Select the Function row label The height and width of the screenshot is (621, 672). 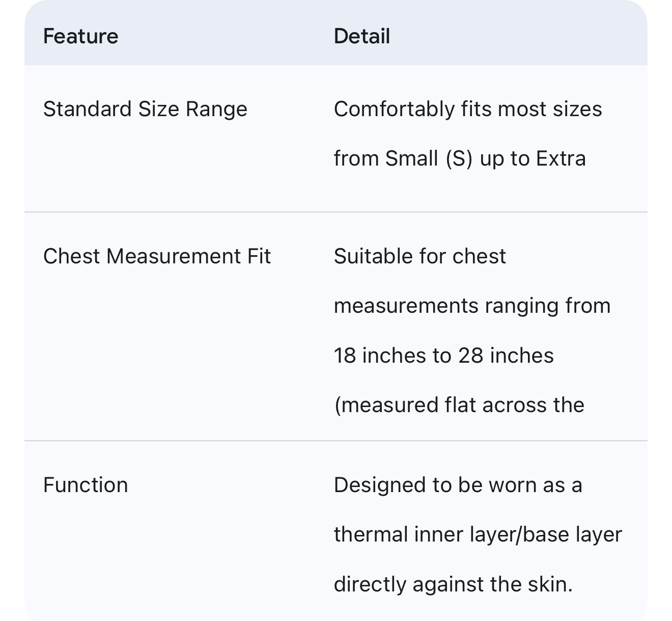coord(86,484)
